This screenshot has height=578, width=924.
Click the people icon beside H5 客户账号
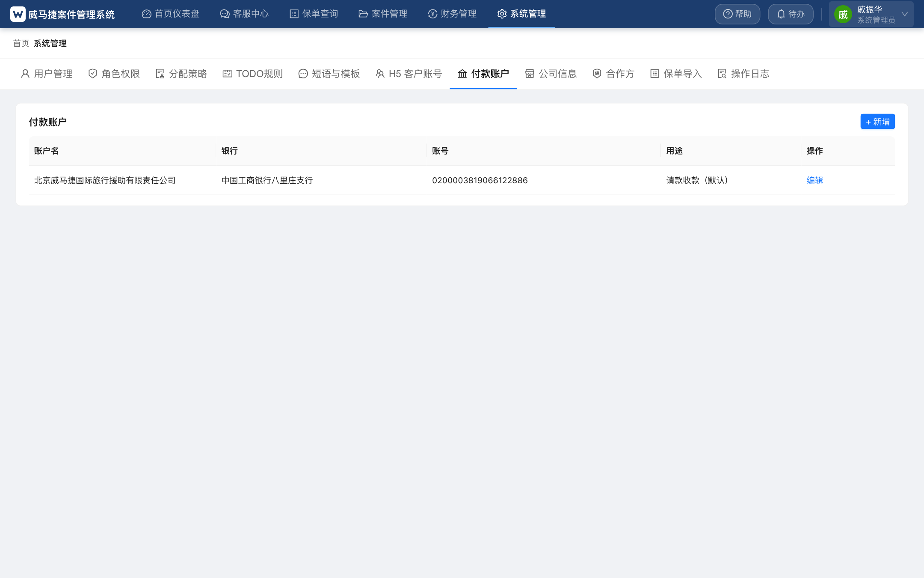pyautogui.click(x=380, y=74)
